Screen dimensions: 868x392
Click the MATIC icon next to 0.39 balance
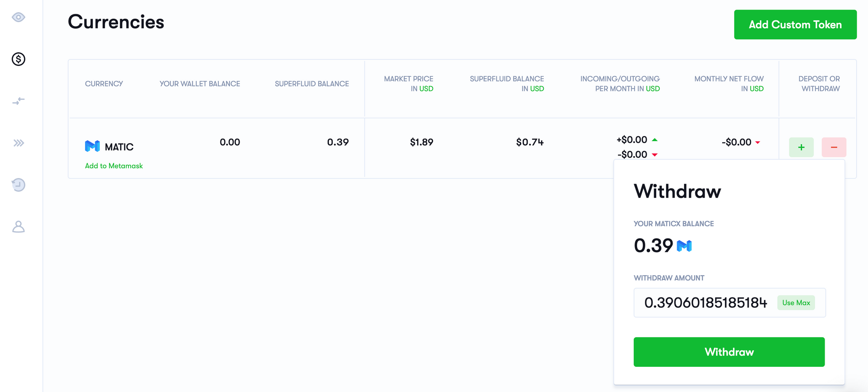[x=684, y=246]
